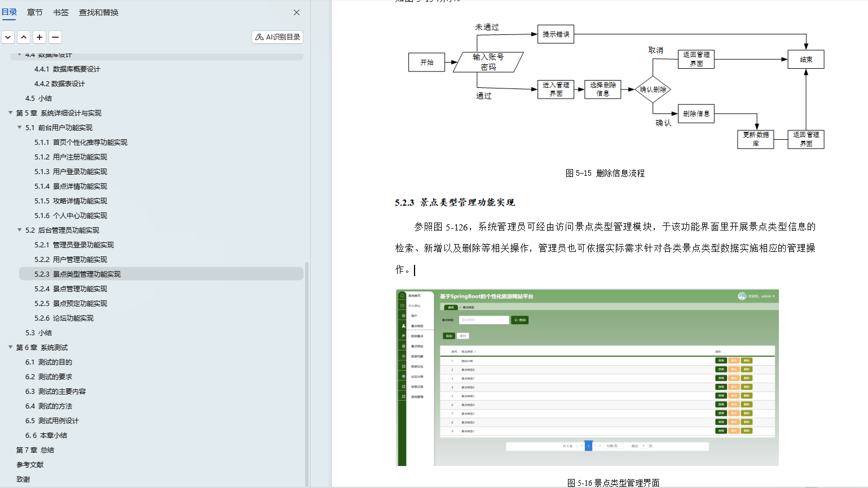
Task: Click the 删除 button in the management screenshot
Action: click(x=463, y=336)
